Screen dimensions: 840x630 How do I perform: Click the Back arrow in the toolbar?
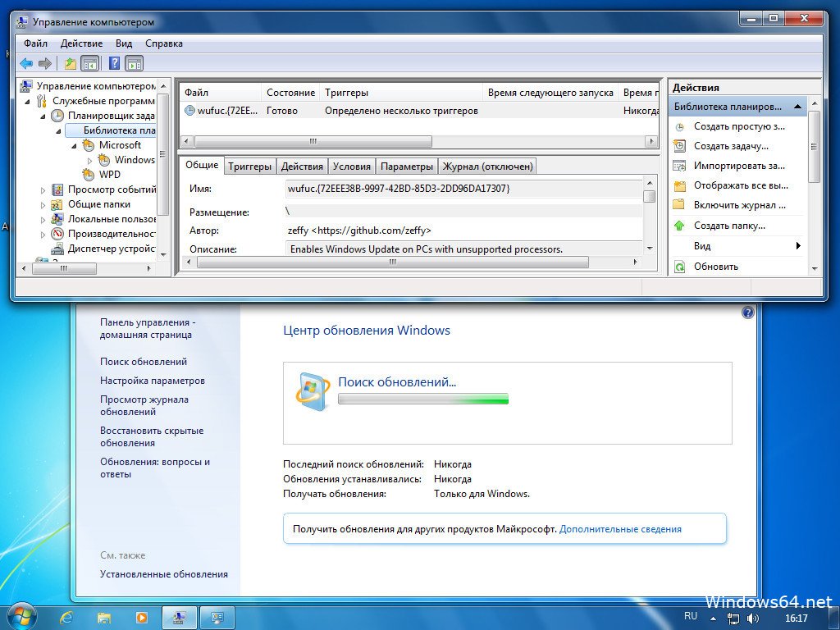pyautogui.click(x=26, y=63)
